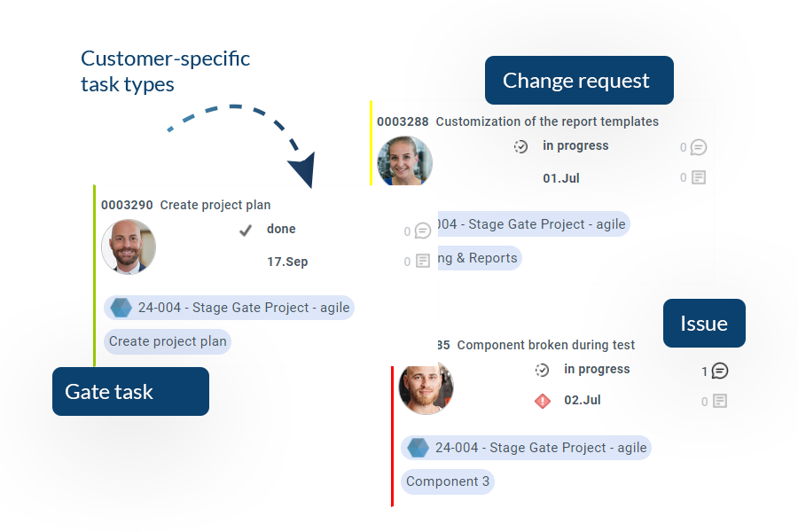798x532 pixels.
Task: Click in progress status icon on Component broken task
Action: [542, 370]
